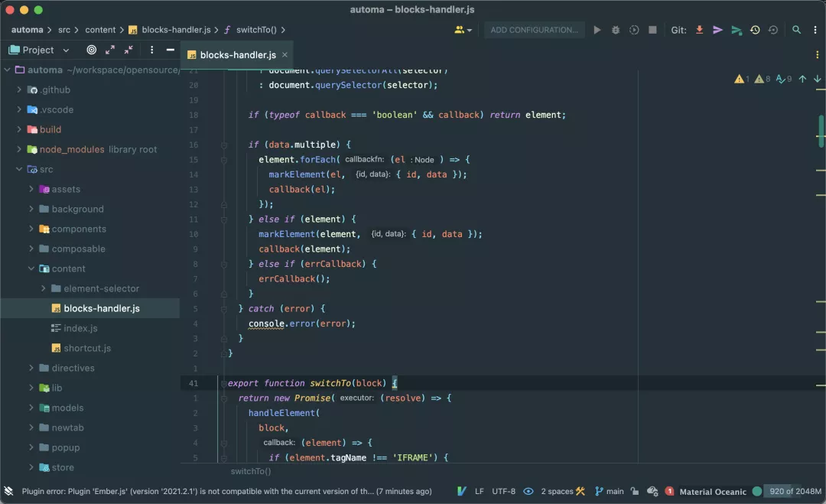Screen dimensions: 826x504
Task: Select index.js in project tree
Action: click(80, 328)
